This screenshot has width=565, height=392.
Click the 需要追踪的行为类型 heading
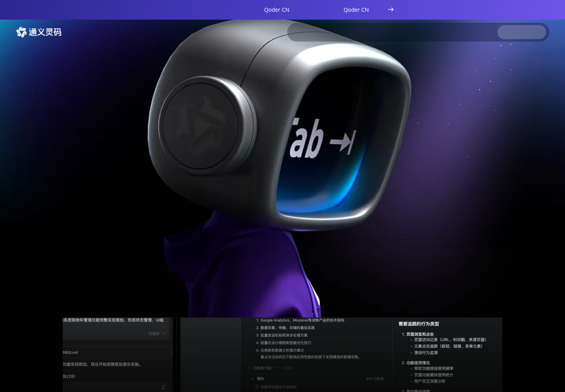click(419, 324)
